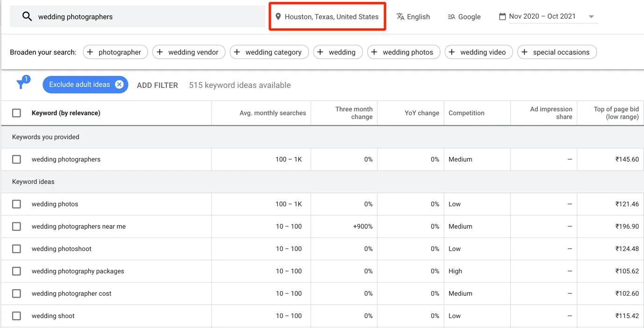Expand the date range dropdown arrow
The width and height of the screenshot is (644, 328).
click(591, 17)
